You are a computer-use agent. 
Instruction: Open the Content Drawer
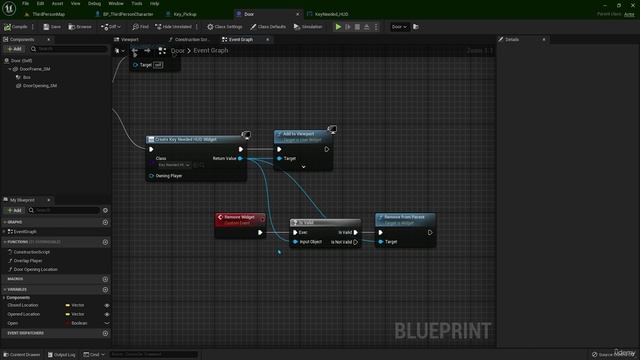pyautogui.click(x=22, y=355)
